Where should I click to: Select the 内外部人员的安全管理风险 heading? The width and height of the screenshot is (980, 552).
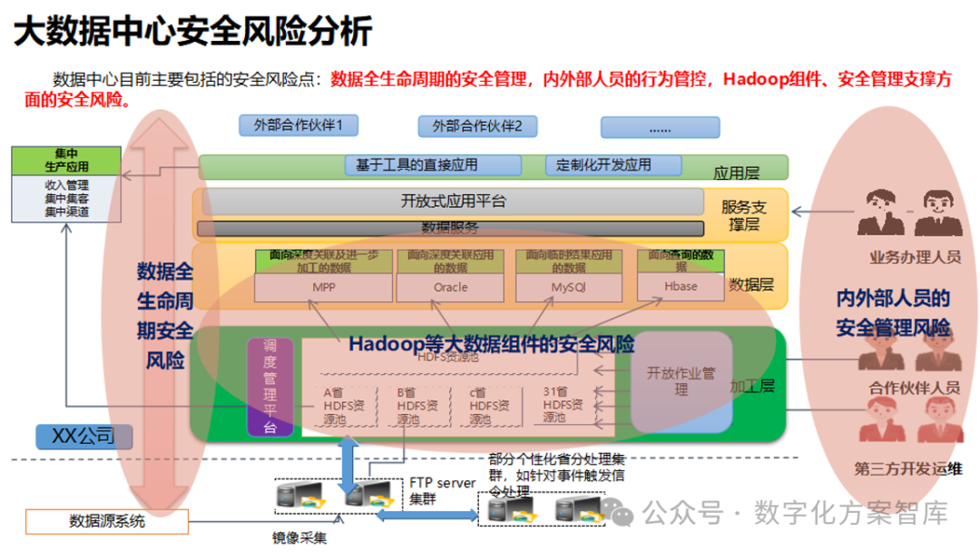[893, 312]
